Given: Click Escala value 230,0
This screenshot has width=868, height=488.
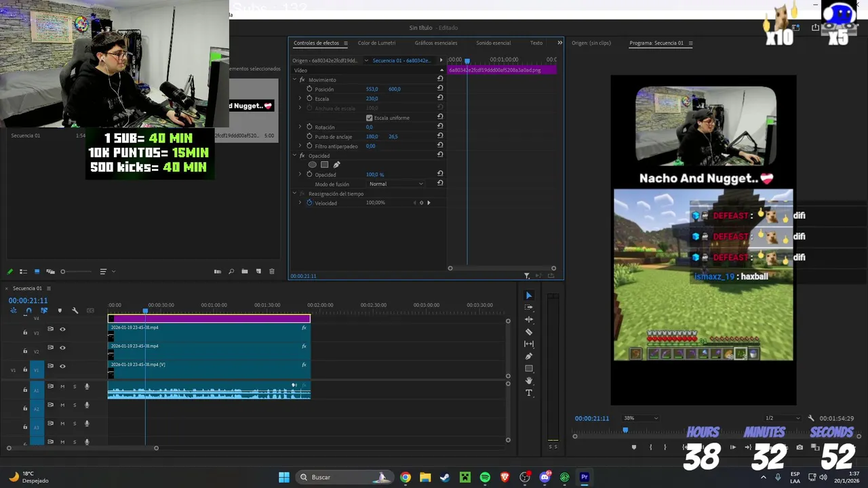Looking at the screenshot, I should pos(372,98).
